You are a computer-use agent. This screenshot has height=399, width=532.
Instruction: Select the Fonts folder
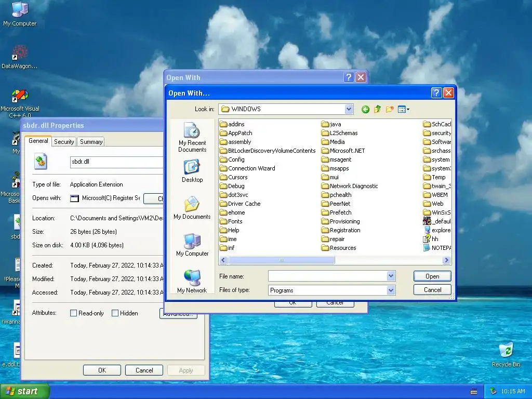click(x=231, y=221)
